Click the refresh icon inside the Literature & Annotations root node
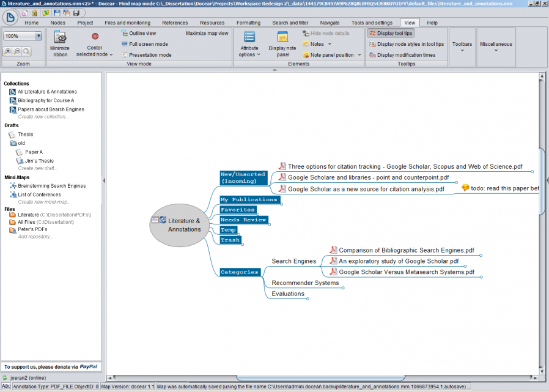The height and width of the screenshot is (392, 549). tap(163, 220)
